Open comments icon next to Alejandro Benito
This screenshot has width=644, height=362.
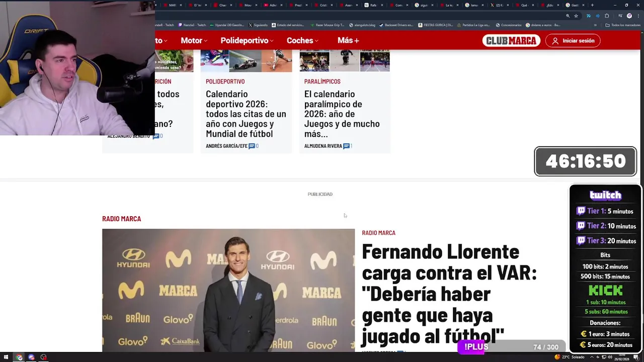pos(157,136)
